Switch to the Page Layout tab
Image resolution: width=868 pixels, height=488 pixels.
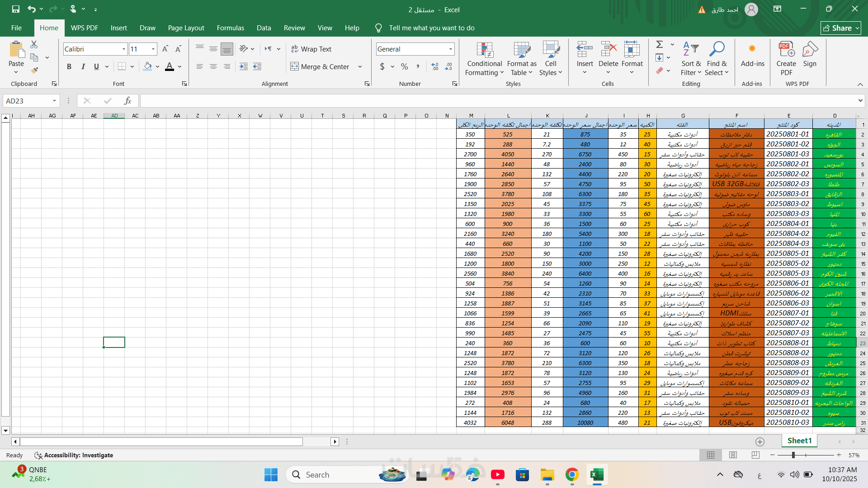[186, 28]
